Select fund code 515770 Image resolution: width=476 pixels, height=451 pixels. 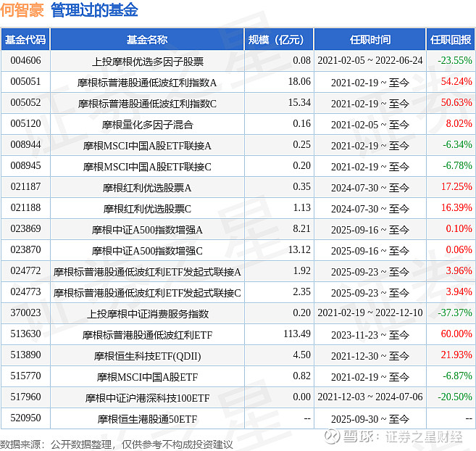pyautogui.click(x=25, y=375)
